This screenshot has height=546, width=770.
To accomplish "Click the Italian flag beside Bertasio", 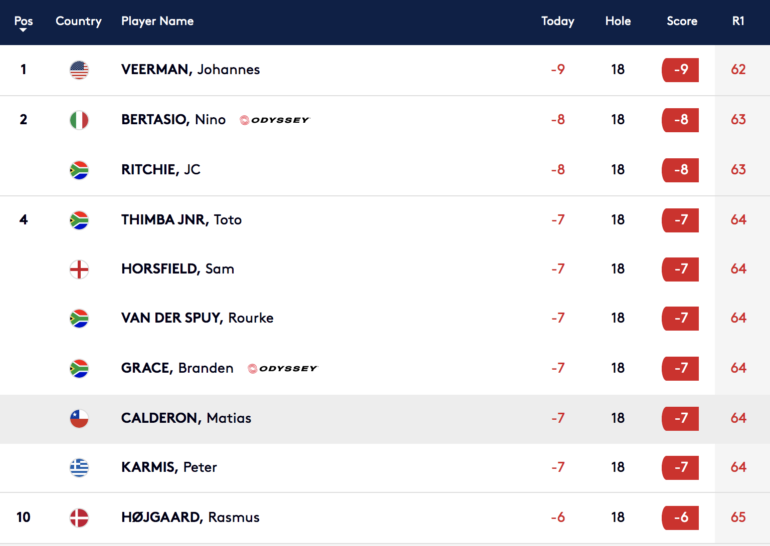I will (79, 120).
